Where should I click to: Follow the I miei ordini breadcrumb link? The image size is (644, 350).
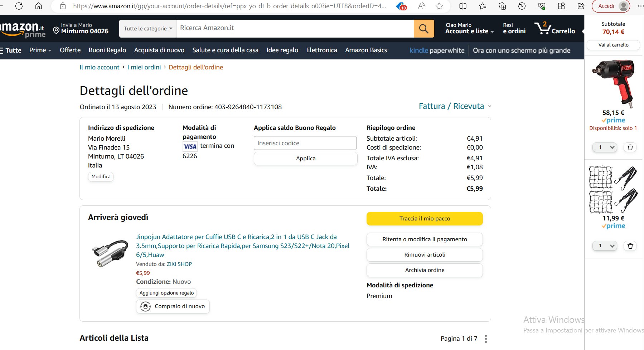coord(144,67)
